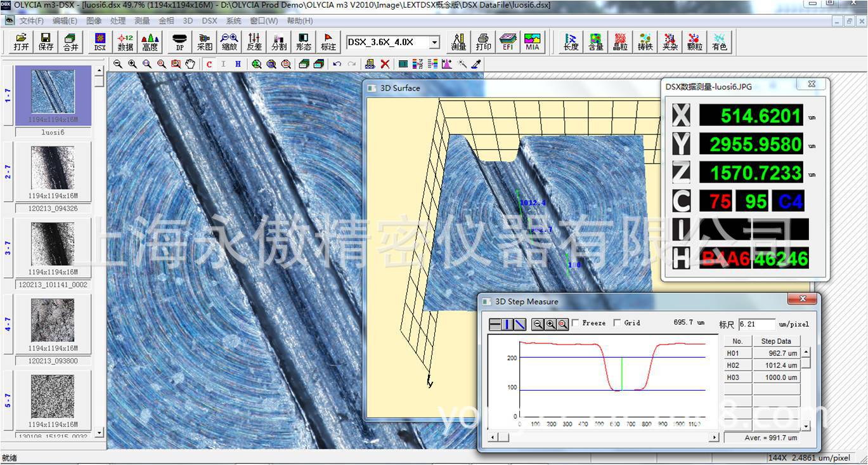Image resolution: width=868 pixels, height=465 pixels.
Task: Open the EFI tool
Action: tap(508, 42)
